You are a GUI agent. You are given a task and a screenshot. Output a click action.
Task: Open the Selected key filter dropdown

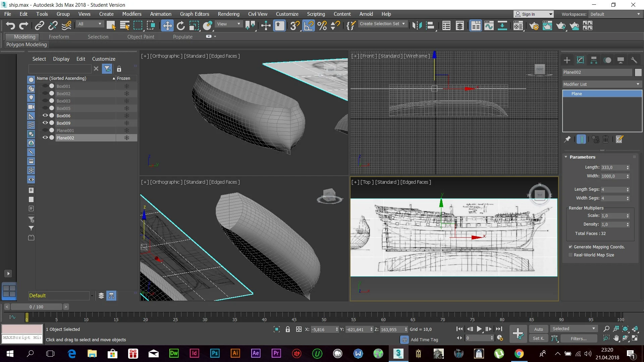(574, 329)
